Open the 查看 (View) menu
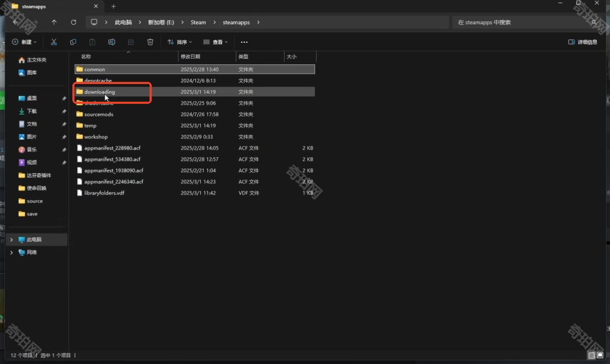Screen dimensions: 610x364 coord(215,42)
